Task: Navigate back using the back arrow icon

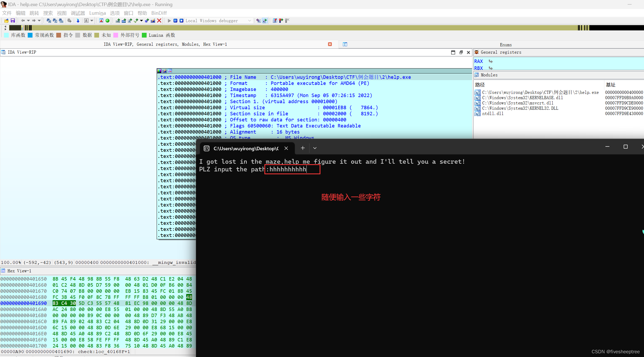Action: (23, 21)
